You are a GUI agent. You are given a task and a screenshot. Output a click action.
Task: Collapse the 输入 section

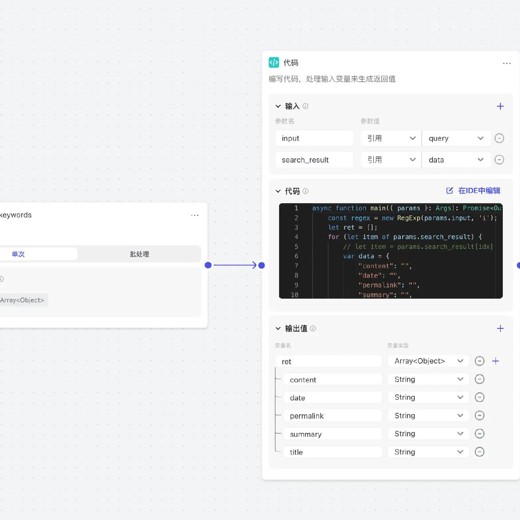(278, 106)
